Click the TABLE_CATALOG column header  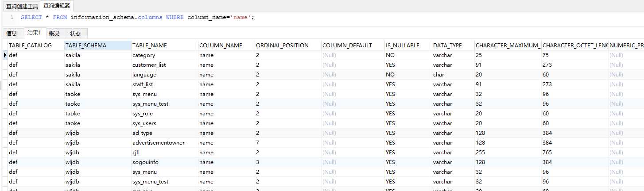click(x=30, y=45)
